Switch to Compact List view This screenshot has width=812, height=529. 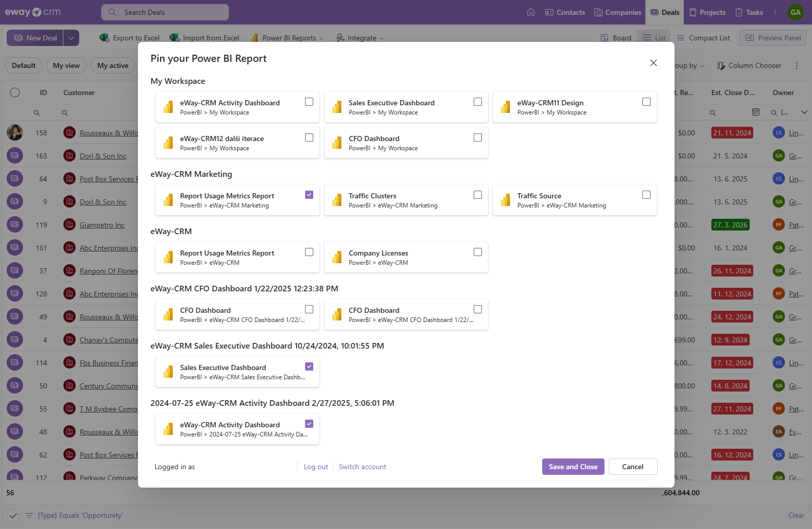[703, 38]
